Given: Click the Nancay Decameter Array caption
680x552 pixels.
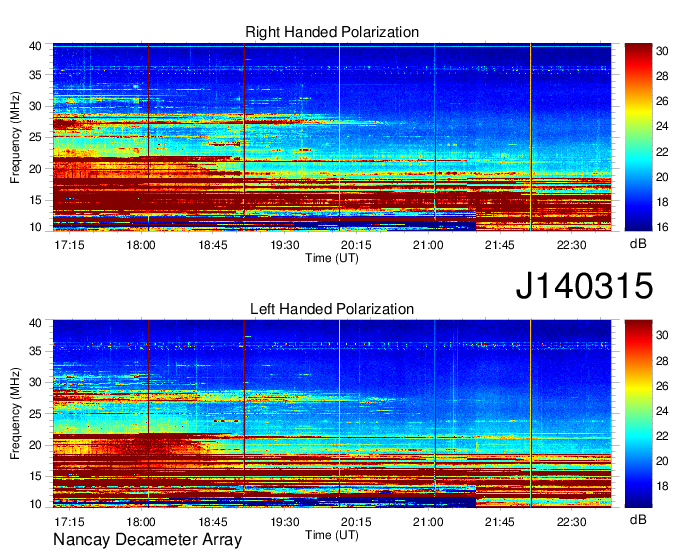Looking at the screenshot, I should [x=147, y=540].
